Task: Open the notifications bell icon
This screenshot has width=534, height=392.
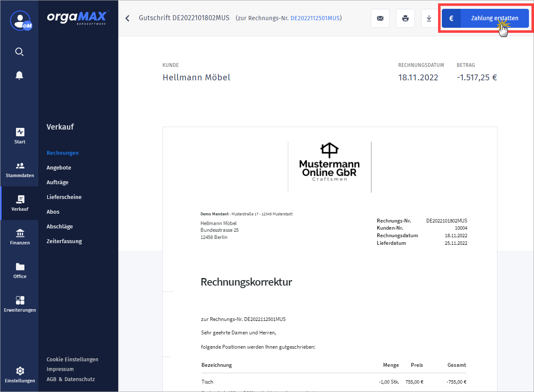Action: tap(19, 75)
